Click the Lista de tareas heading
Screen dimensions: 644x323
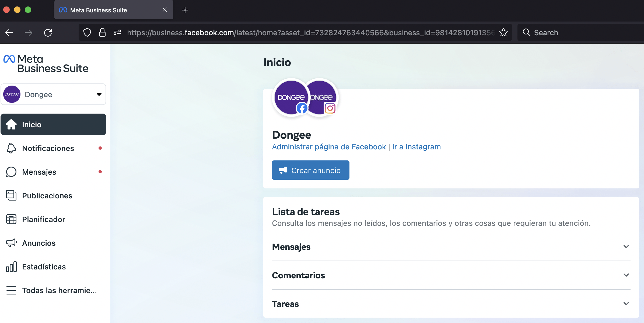(306, 212)
